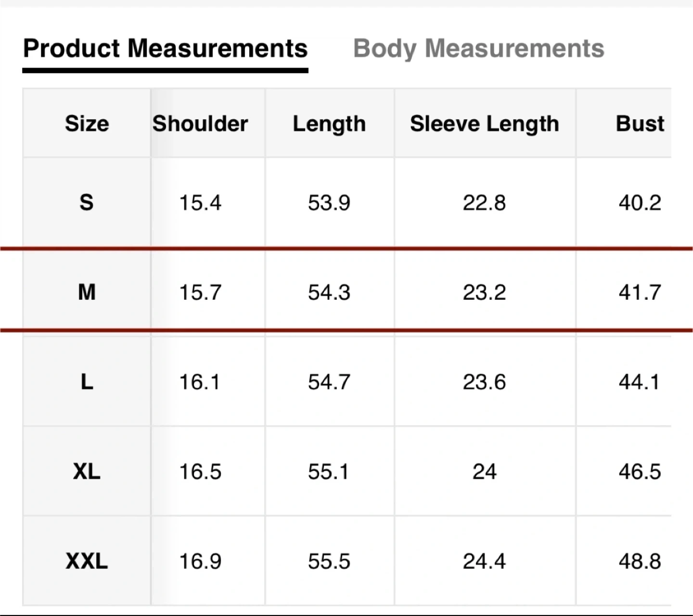Click the Sleeve Length column header
This screenshot has height=616, width=693.
tap(484, 124)
